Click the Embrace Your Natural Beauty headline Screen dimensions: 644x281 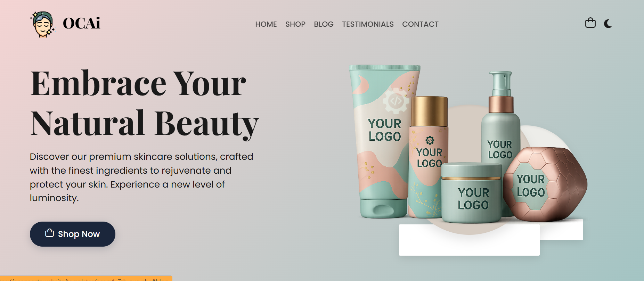(x=144, y=103)
